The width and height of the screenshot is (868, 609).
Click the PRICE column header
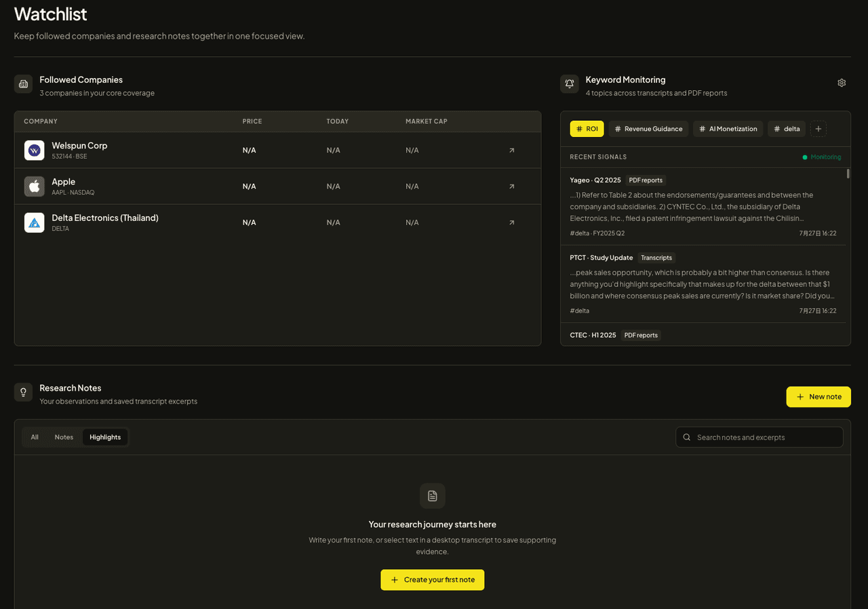pyautogui.click(x=252, y=121)
